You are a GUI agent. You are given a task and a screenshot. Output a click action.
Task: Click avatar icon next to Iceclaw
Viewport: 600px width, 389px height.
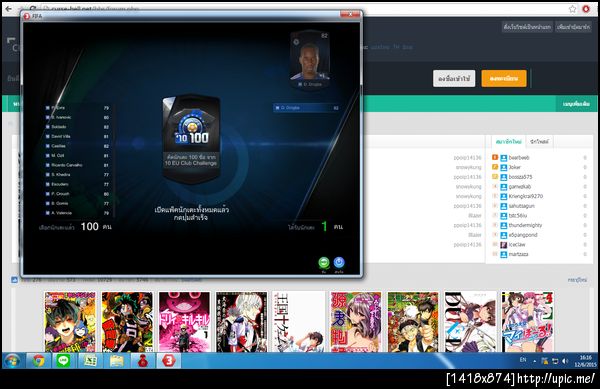point(504,245)
